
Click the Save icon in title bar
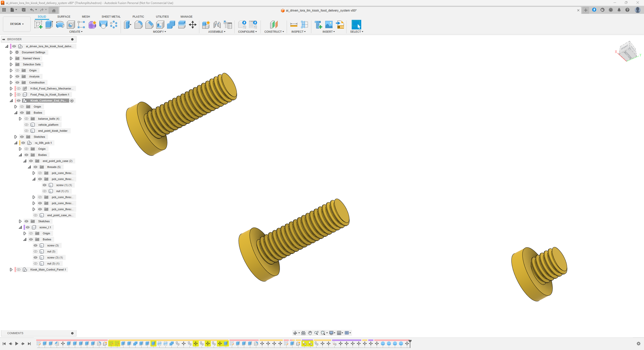[x=24, y=10]
